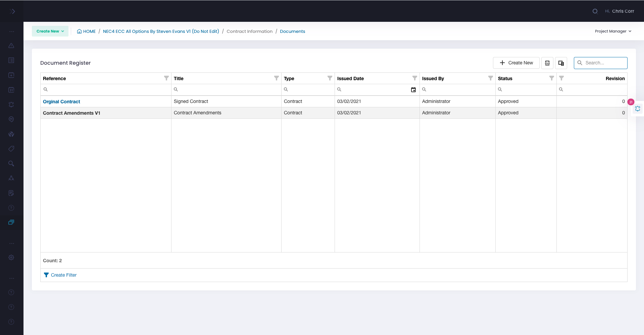Open the quotation bubble sidebar icon
The width and height of the screenshot is (644, 335).
tap(11, 119)
